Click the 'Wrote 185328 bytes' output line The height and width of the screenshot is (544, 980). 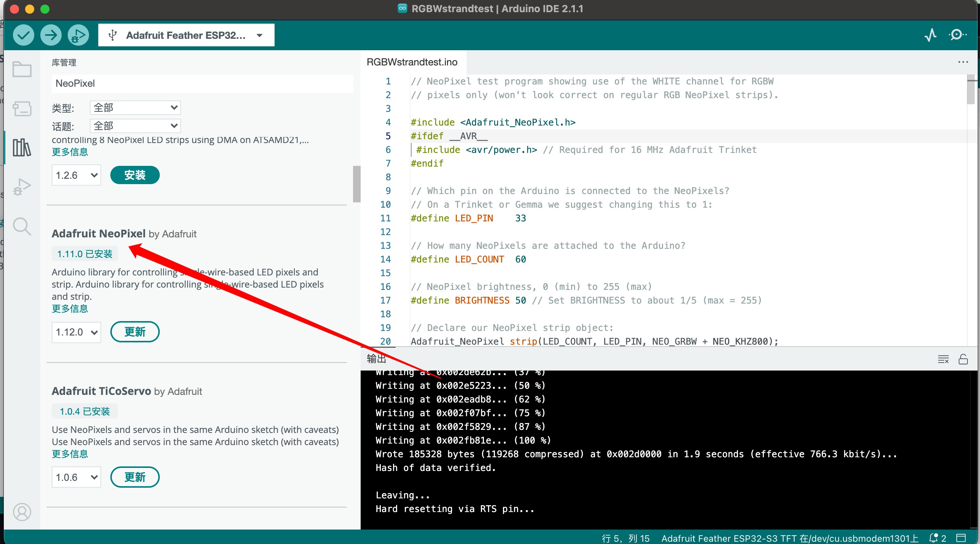(x=636, y=454)
